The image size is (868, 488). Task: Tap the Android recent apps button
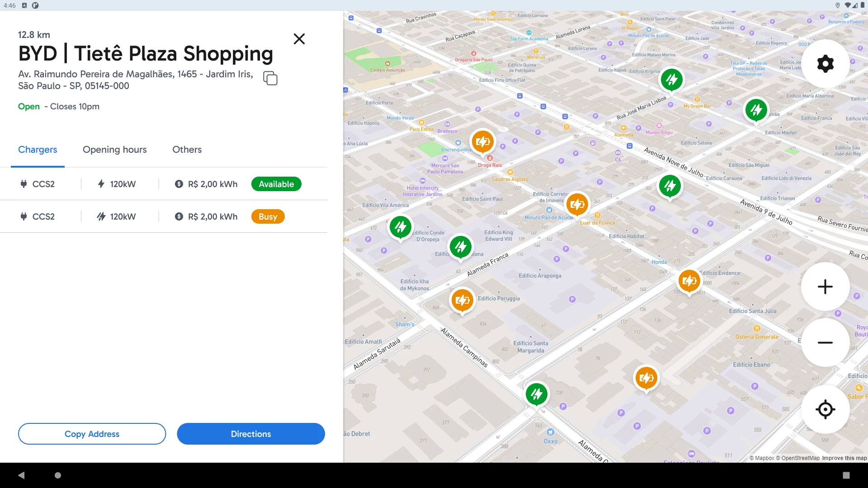(x=846, y=475)
